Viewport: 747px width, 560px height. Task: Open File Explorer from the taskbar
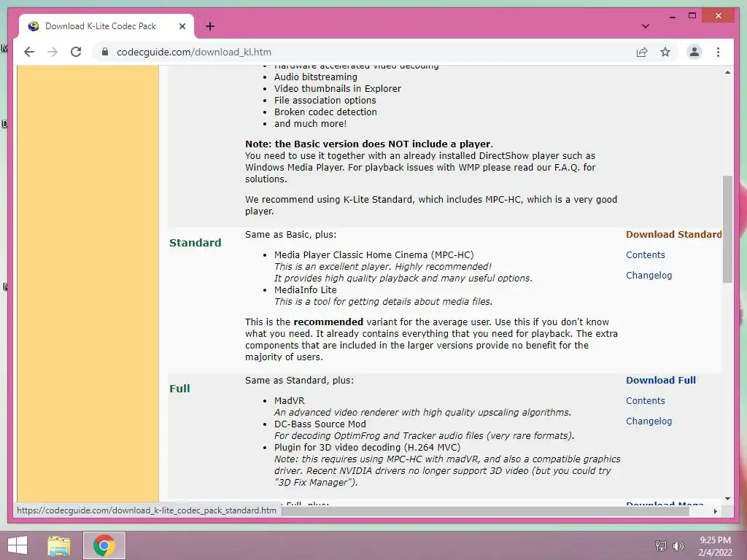click(59, 545)
